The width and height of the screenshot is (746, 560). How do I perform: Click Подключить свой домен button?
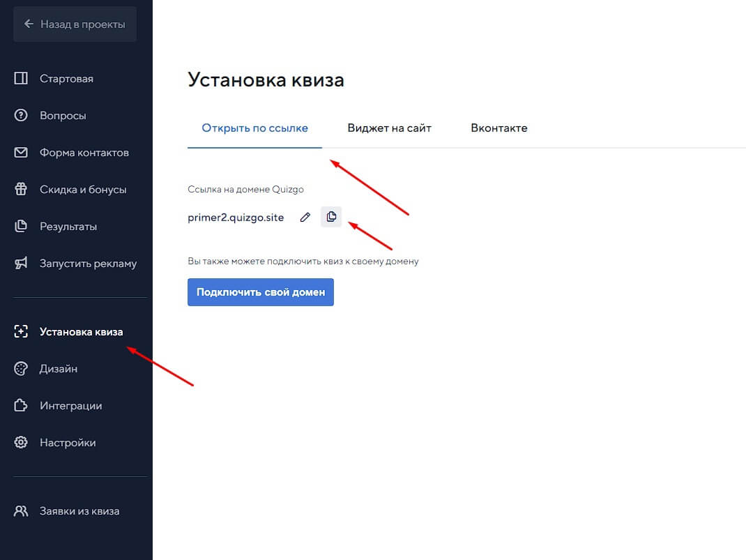[260, 292]
